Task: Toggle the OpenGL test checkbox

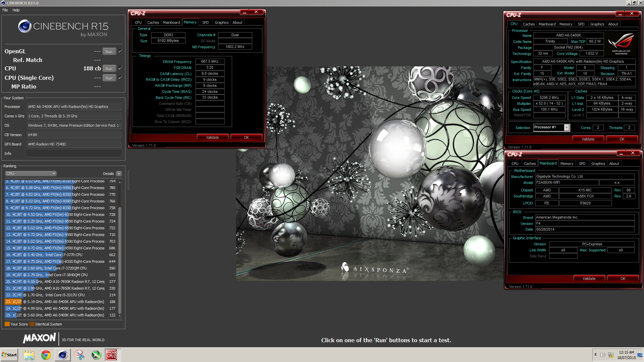Action: [120, 51]
